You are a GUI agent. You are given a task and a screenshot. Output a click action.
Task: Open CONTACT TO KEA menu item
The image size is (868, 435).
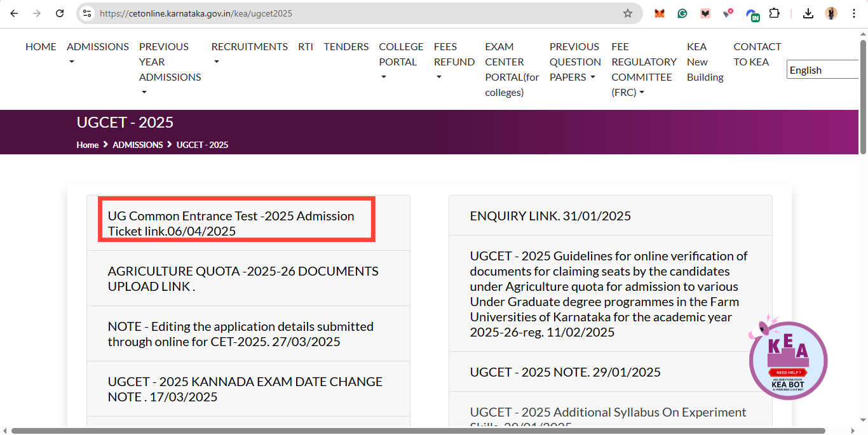click(x=757, y=54)
